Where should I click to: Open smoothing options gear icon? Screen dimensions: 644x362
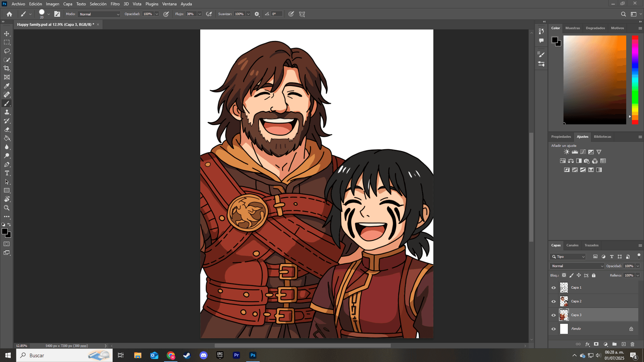pos(257,14)
